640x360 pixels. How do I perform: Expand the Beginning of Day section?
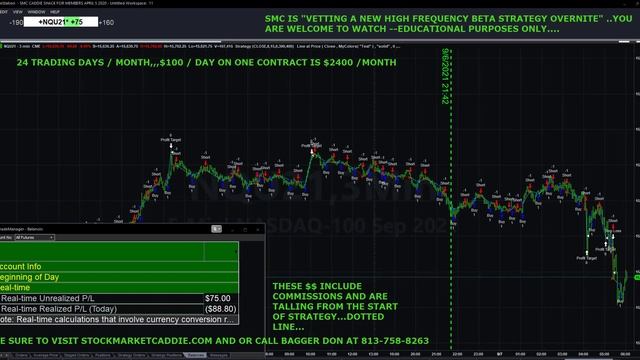[x=119, y=277]
